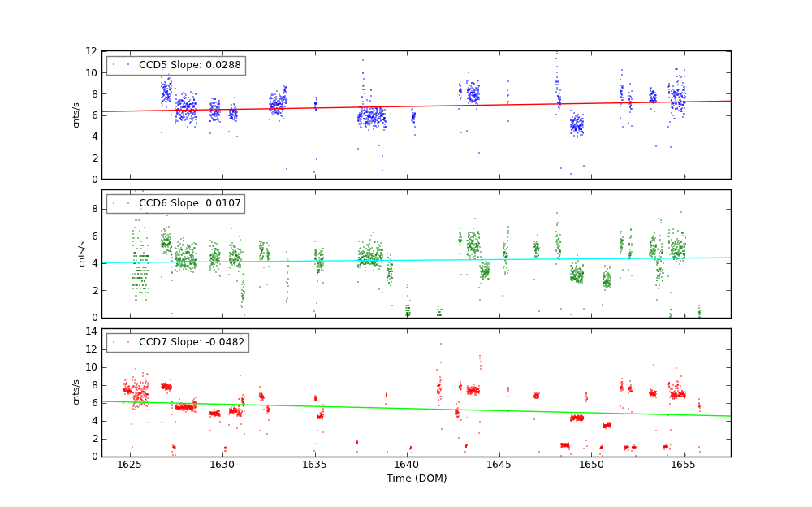Click the 12 y-axis tick on CCD5 plot

pyautogui.click(x=91, y=51)
